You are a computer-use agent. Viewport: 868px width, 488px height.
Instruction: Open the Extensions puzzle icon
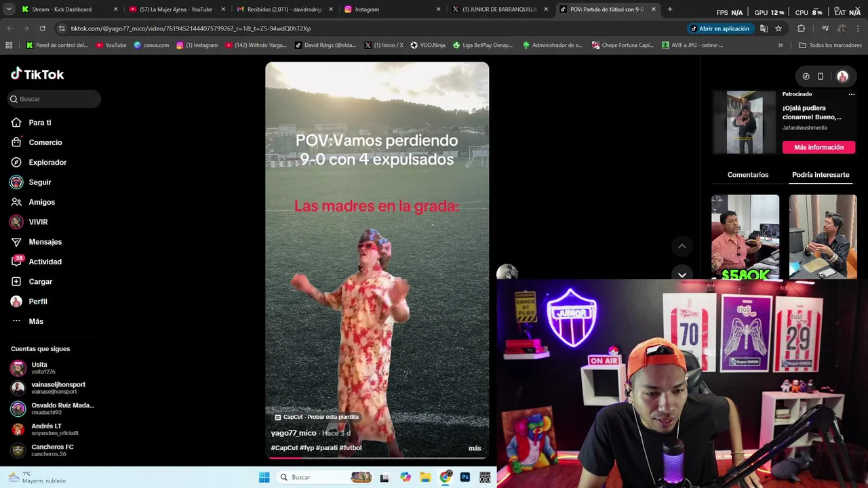(801, 28)
